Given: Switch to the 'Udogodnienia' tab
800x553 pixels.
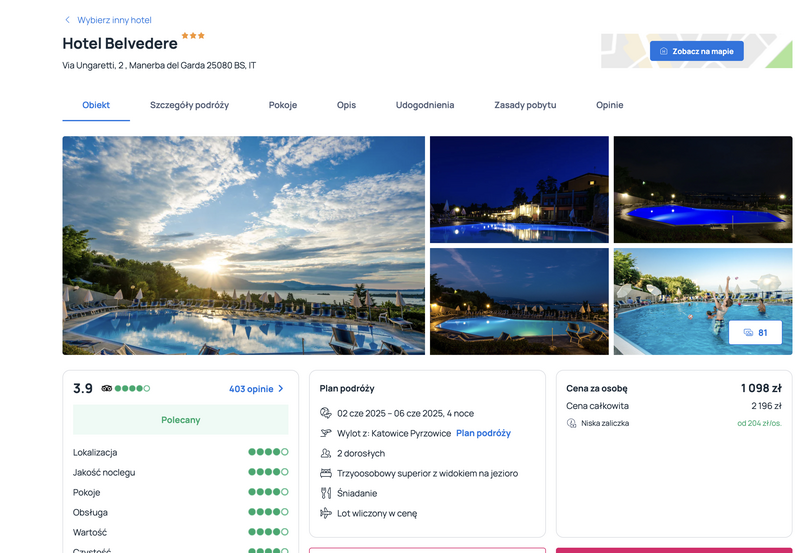Looking at the screenshot, I should [x=425, y=105].
